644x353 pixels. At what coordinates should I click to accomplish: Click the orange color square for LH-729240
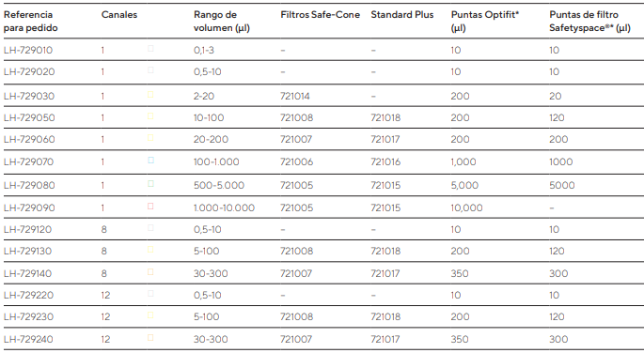tap(150, 338)
